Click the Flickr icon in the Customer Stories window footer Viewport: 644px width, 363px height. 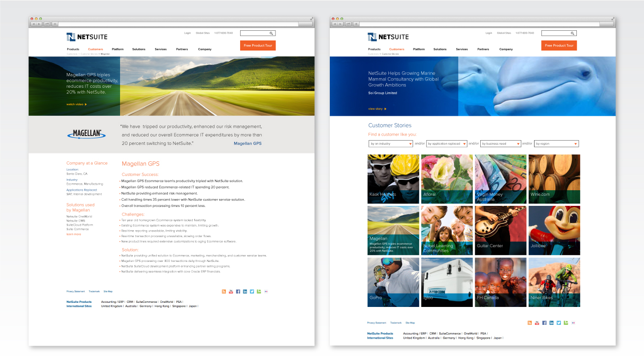pyautogui.click(x=573, y=323)
